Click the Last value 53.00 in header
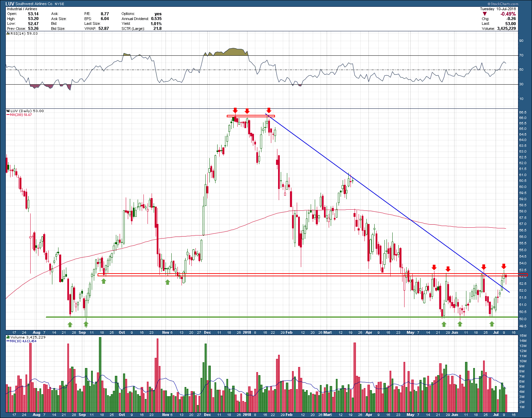 tap(511, 23)
